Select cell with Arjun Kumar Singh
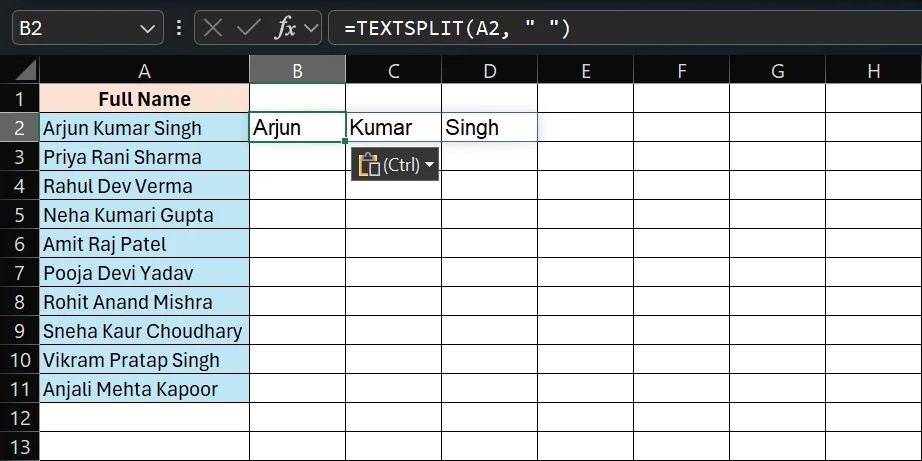Image resolution: width=922 pixels, height=461 pixels. [144, 127]
